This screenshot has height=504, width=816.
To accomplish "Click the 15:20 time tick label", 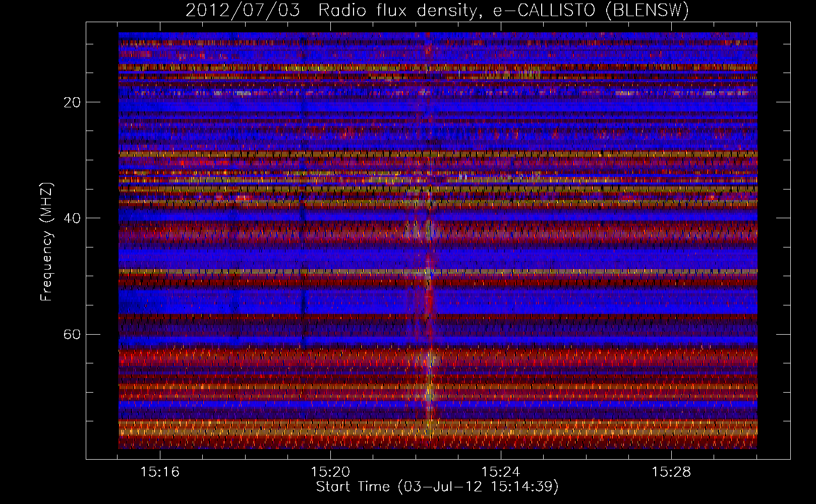I will [x=330, y=472].
